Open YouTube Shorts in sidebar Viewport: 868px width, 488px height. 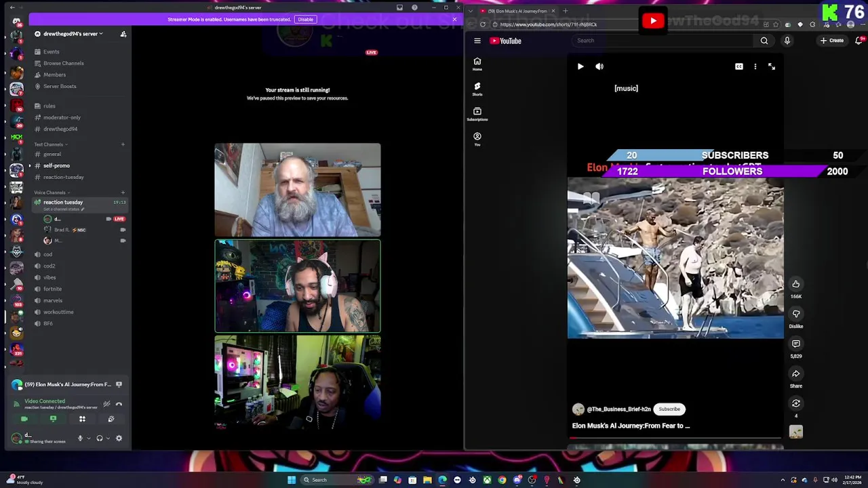(477, 89)
